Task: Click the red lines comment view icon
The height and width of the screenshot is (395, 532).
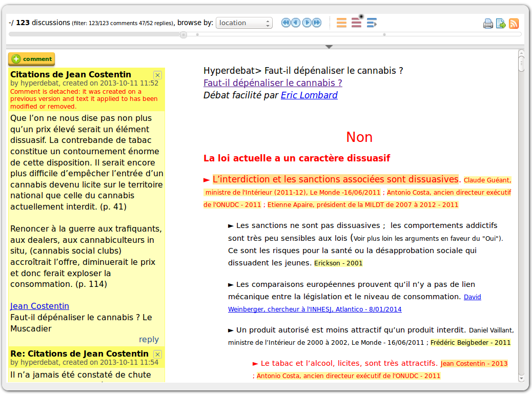Action: (x=357, y=22)
